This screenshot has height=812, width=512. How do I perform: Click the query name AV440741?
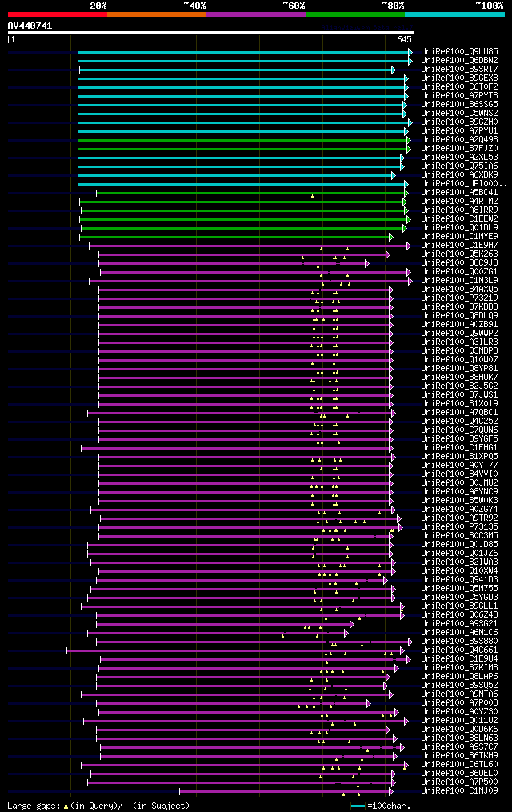tap(30, 26)
